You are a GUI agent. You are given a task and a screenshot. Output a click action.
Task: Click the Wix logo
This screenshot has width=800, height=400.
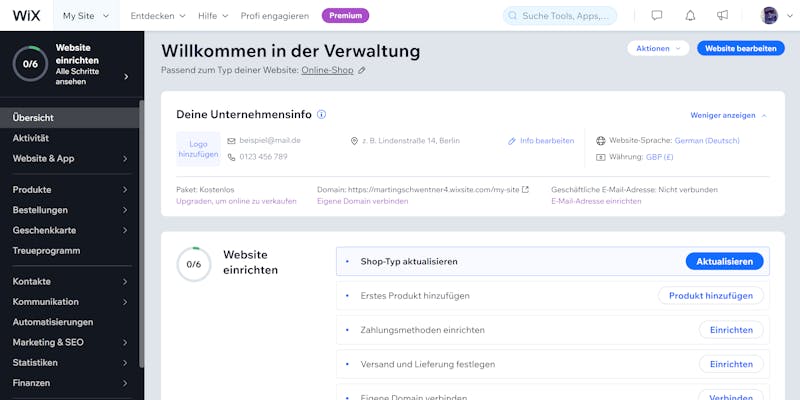point(26,15)
